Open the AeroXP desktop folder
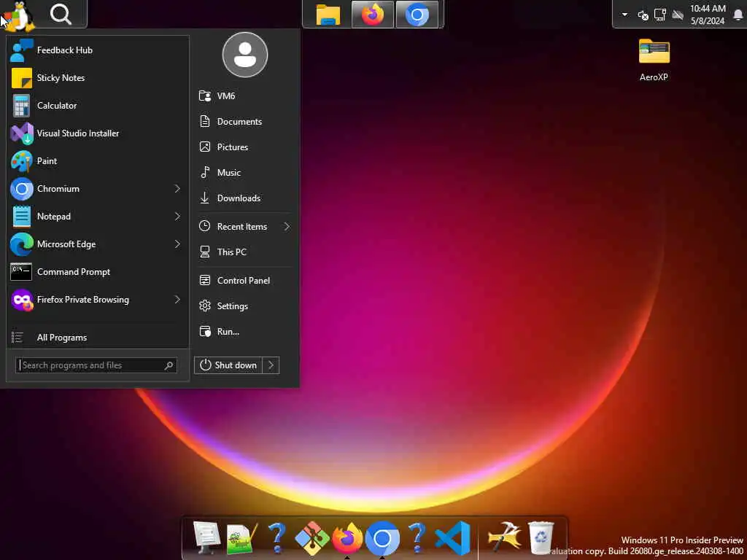 654,60
